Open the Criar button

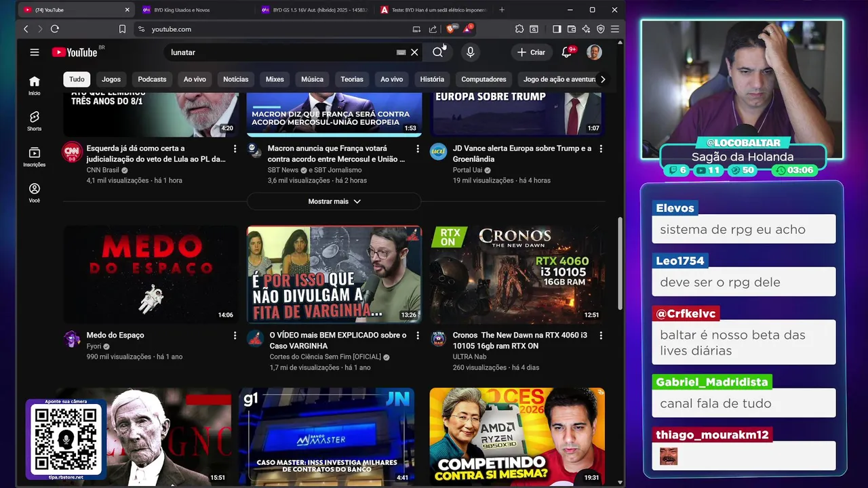(x=531, y=52)
